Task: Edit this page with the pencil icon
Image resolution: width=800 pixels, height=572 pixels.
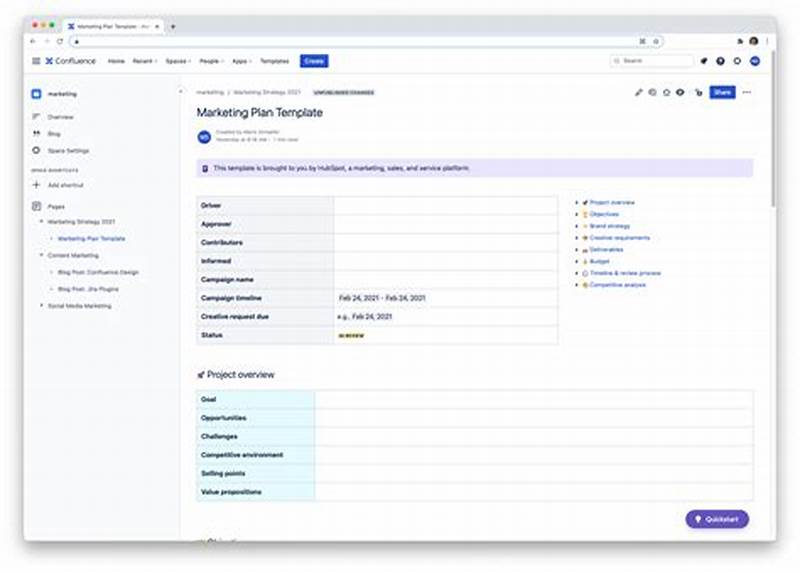Action: coord(638,92)
